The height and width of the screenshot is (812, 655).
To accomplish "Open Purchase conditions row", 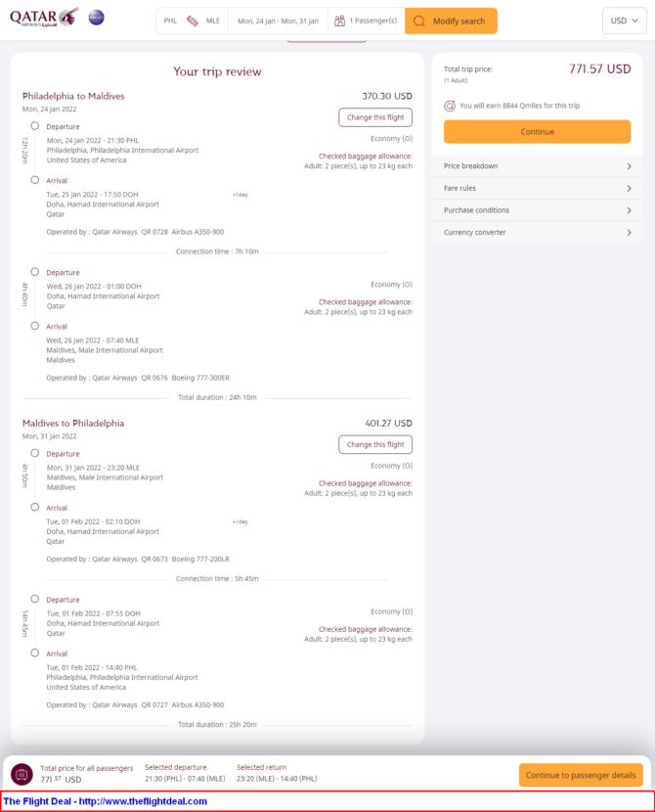I will coord(537,210).
